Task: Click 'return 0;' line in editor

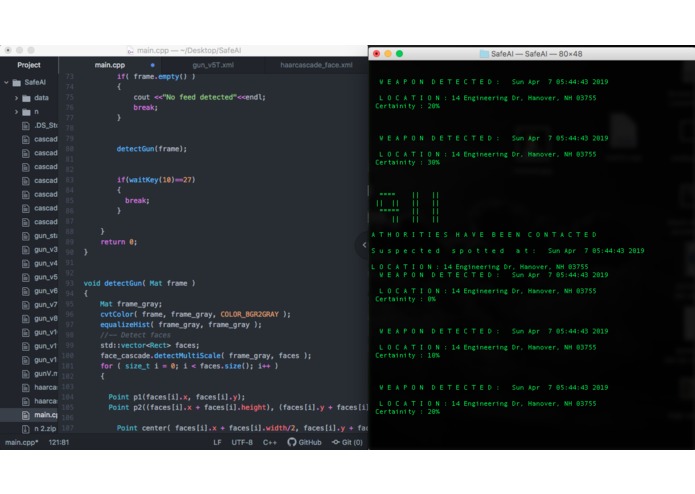Action: point(119,242)
